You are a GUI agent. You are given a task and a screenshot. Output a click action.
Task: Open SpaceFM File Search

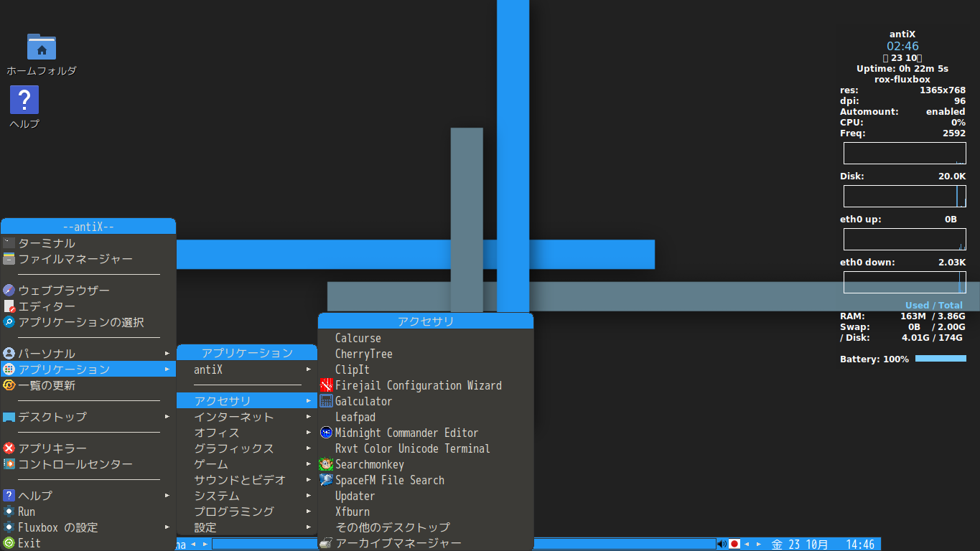[426, 480]
